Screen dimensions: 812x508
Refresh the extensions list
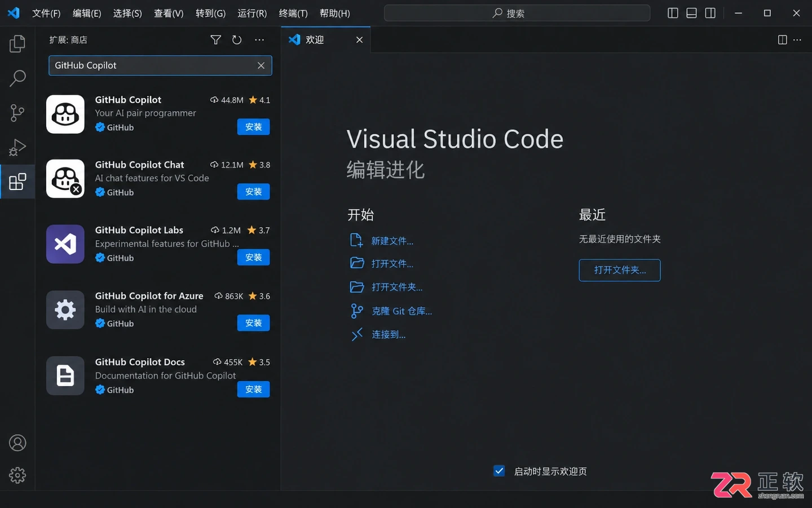pos(237,39)
